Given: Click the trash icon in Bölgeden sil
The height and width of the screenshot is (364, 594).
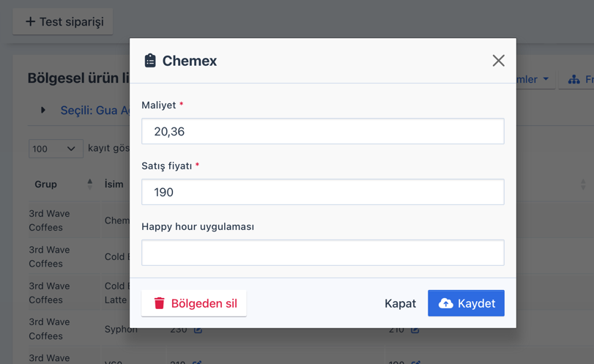Looking at the screenshot, I should pyautogui.click(x=159, y=303).
